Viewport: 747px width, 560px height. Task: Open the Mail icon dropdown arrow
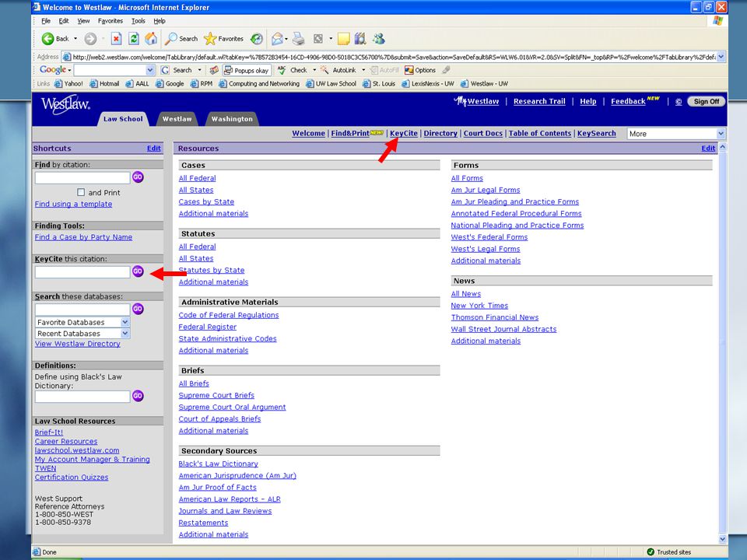coord(286,39)
